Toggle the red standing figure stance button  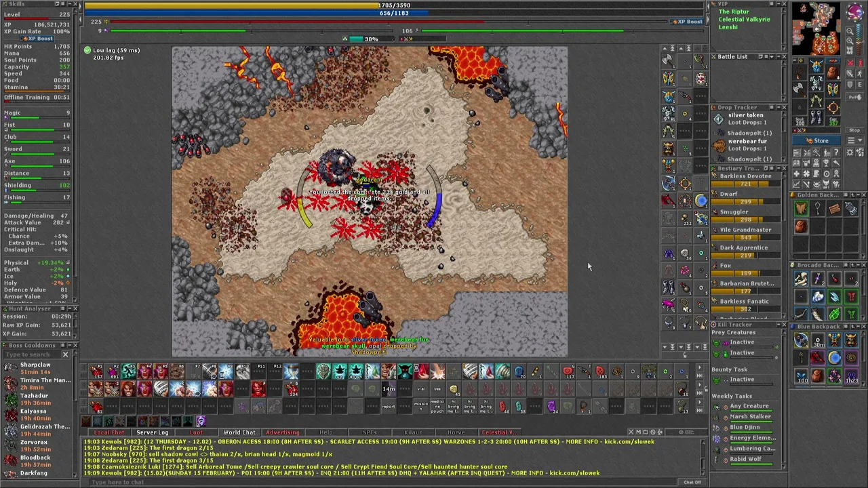click(x=860, y=63)
